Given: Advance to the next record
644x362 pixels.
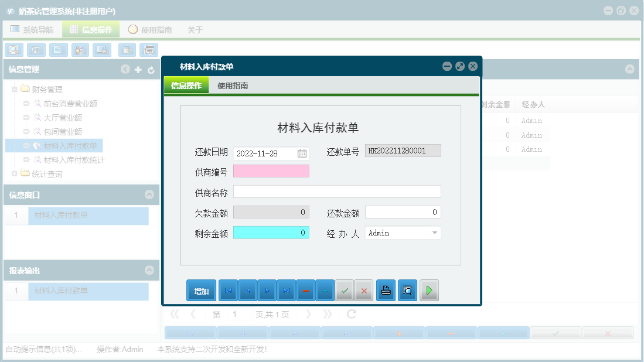Looking at the screenshot, I should (x=266, y=290).
